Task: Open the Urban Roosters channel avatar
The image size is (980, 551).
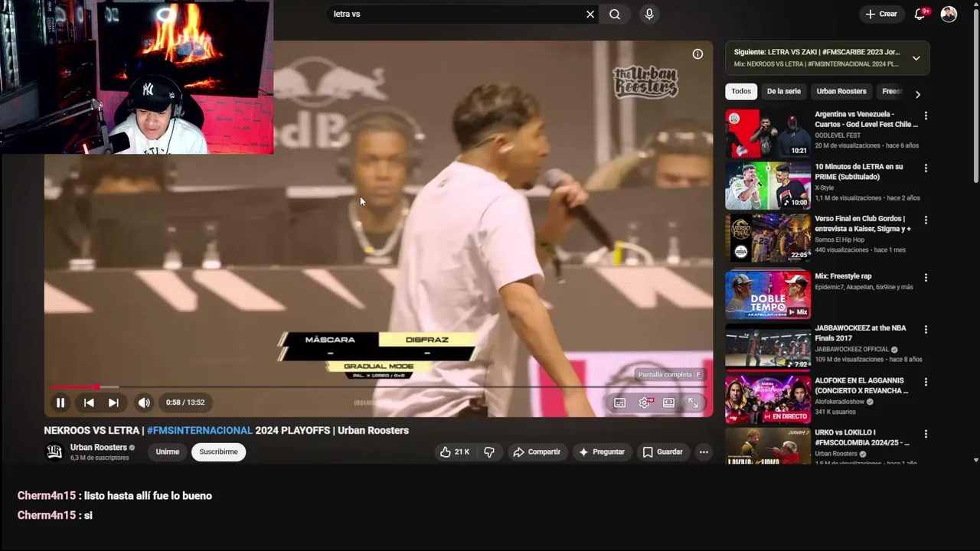Action: click(54, 452)
